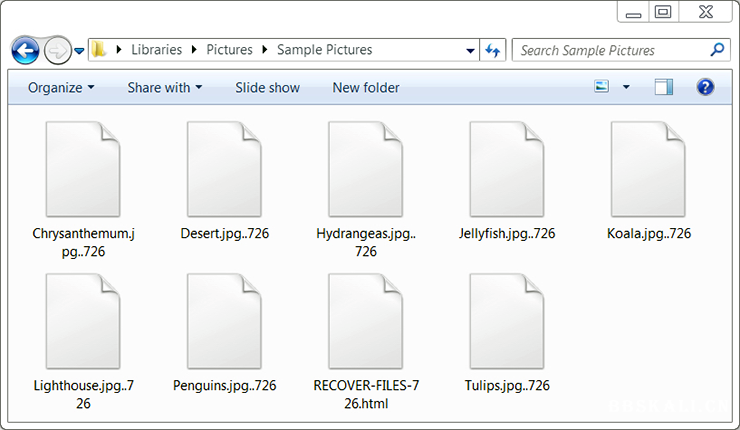
Task: Click the Slide show button
Action: (x=267, y=87)
